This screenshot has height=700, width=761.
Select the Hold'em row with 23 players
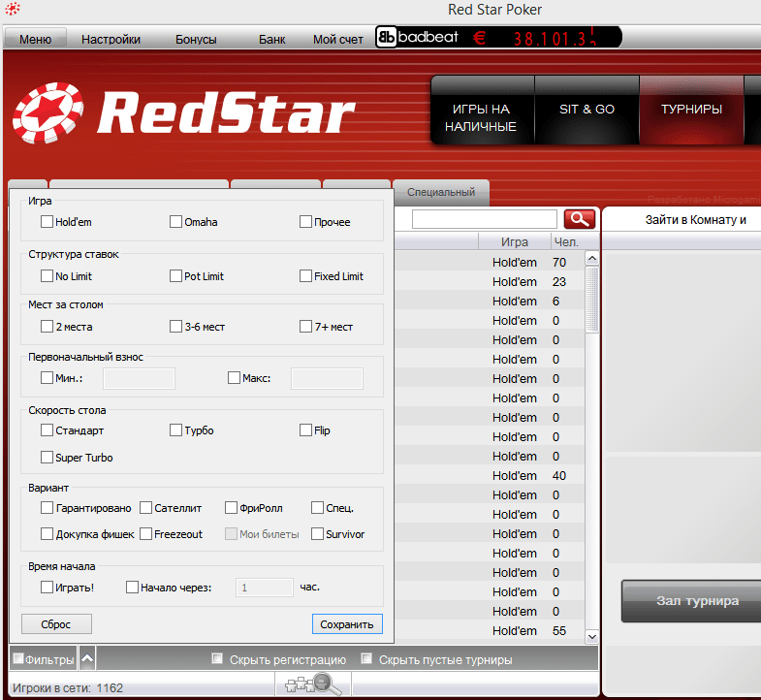(x=490, y=281)
